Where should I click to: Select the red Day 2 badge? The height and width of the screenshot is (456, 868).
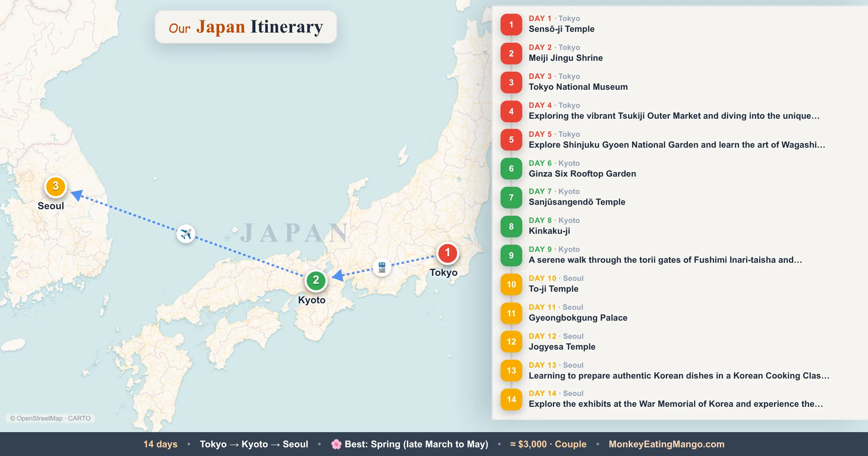click(511, 53)
